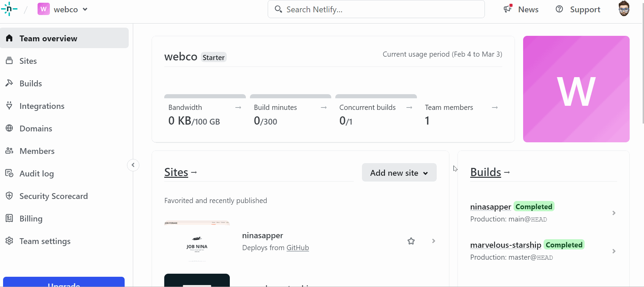Viewport: 644px width, 287px height.
Task: Select Team overview in the sidebar
Action: pyautogui.click(x=64, y=38)
